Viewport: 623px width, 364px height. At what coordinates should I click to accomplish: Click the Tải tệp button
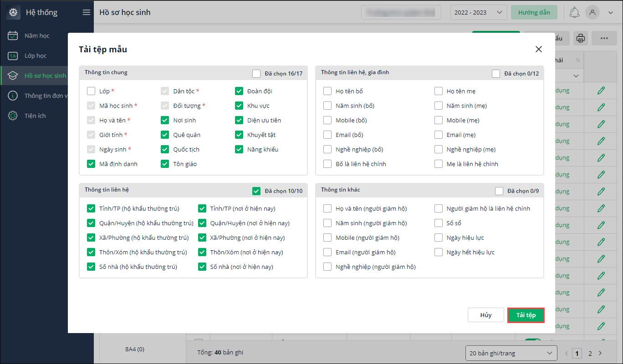coord(526,315)
